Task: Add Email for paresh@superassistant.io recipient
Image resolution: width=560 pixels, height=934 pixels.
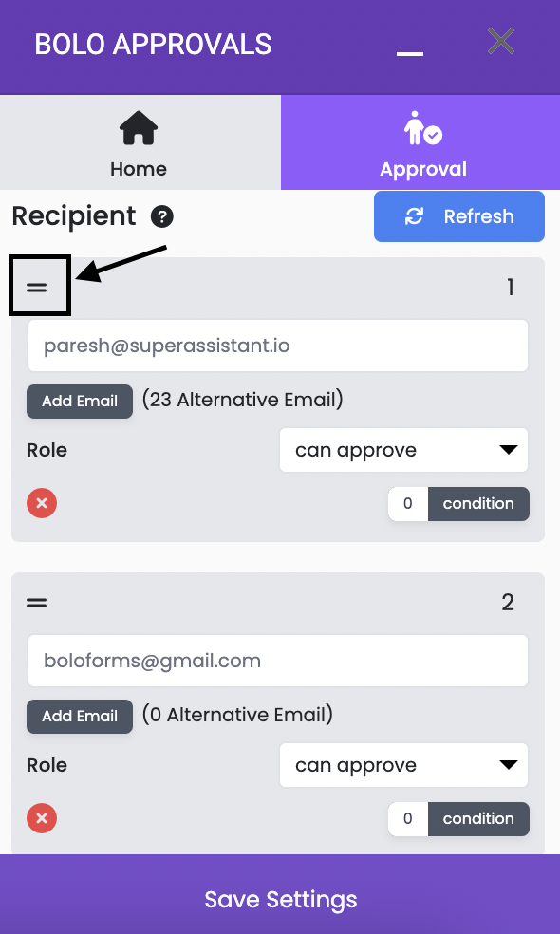Action: point(79,401)
